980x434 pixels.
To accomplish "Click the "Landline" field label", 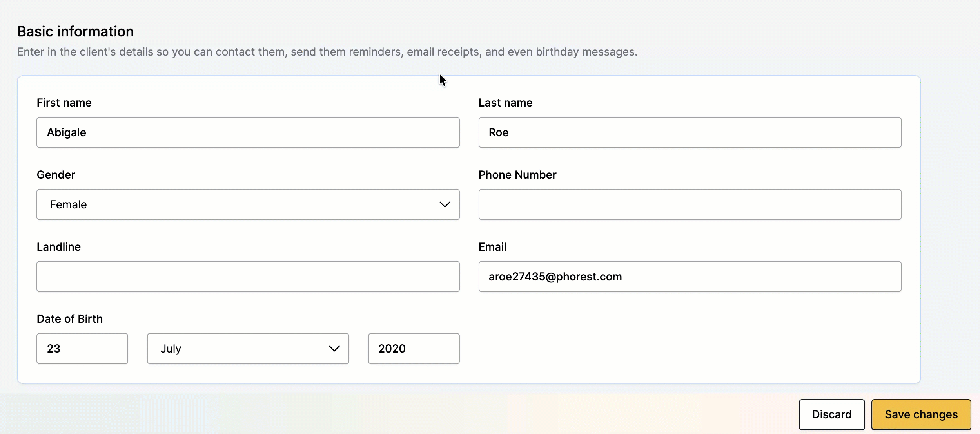I will pos(58,247).
